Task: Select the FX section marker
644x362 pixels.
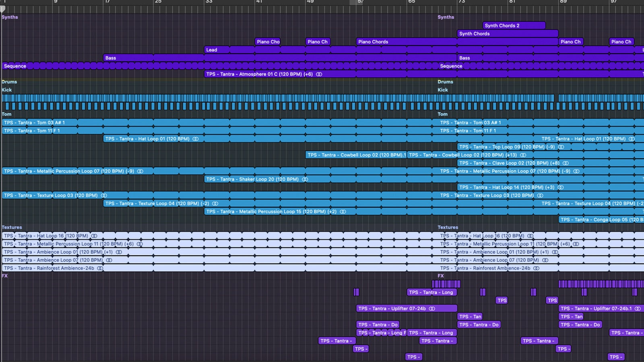Action: [5, 276]
